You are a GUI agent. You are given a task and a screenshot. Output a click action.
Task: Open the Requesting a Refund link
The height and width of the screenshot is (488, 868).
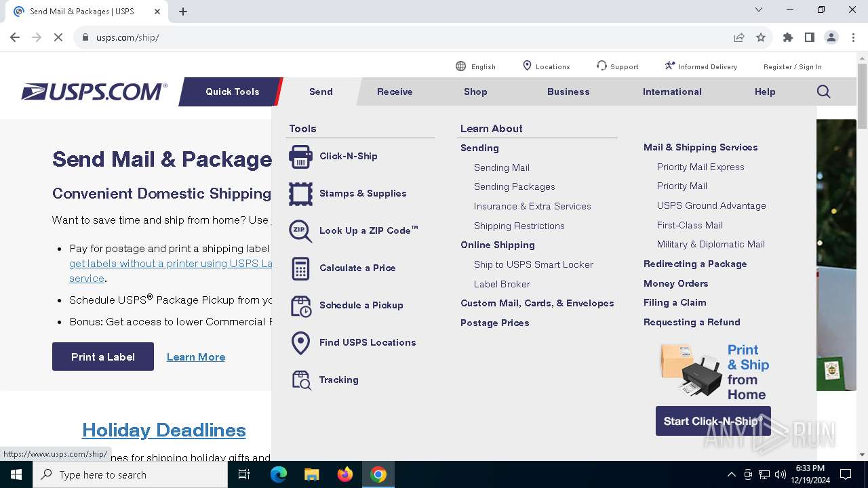click(x=692, y=322)
